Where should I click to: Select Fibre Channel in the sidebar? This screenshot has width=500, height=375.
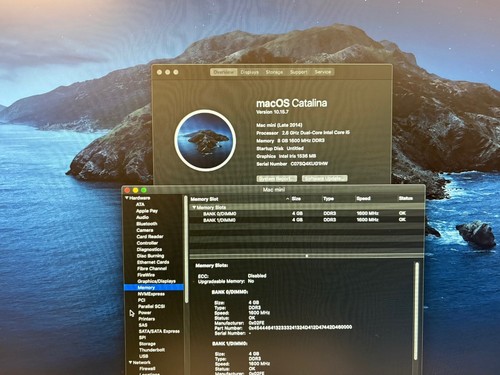152,268
